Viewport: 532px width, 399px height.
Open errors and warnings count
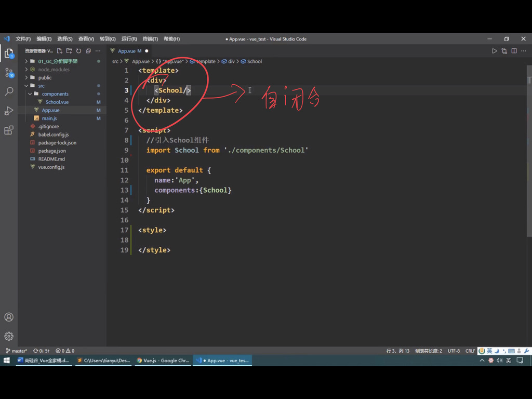65,351
